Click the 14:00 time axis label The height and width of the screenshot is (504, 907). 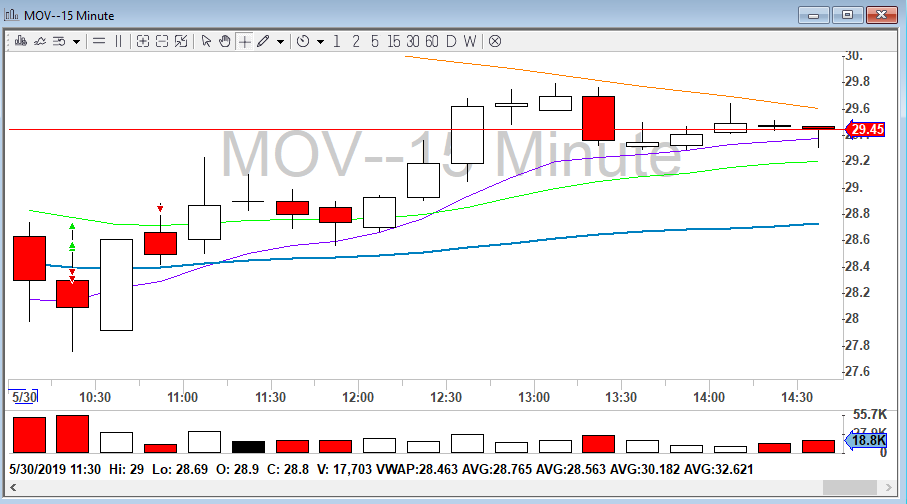point(709,398)
